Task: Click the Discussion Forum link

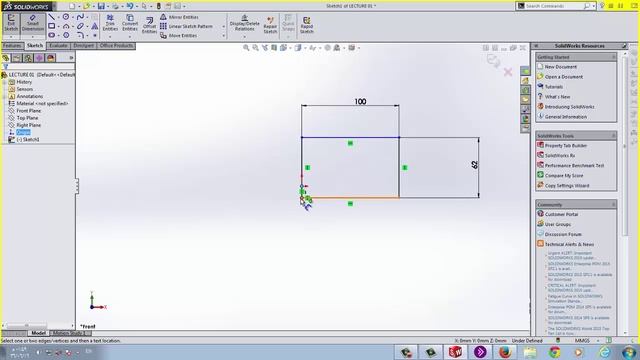Action: (563, 234)
